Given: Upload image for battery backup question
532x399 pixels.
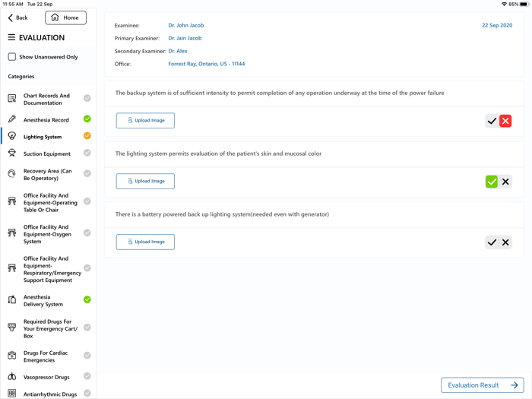Looking at the screenshot, I should point(145,242).
